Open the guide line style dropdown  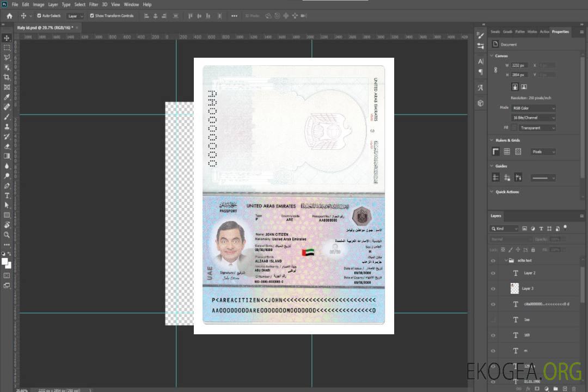(543, 178)
